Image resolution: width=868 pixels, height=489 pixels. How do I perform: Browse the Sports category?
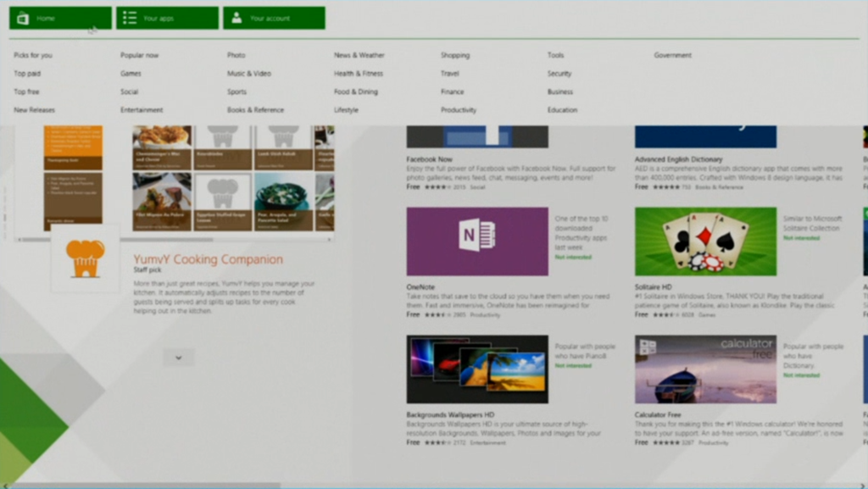pos(236,92)
